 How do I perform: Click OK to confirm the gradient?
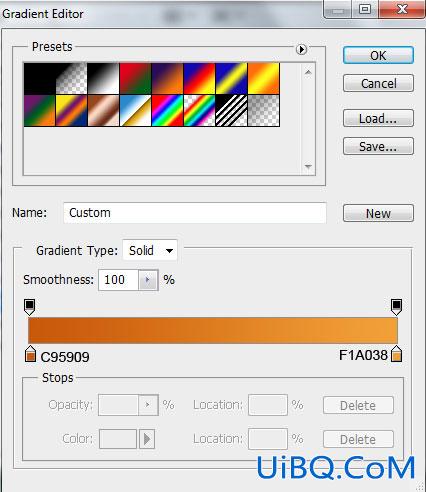coord(378,55)
